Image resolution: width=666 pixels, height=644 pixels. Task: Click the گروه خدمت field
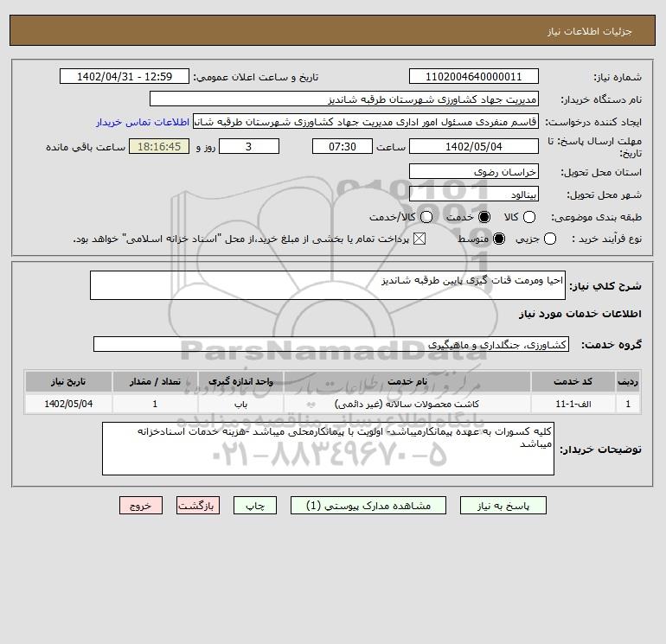tap(331, 344)
